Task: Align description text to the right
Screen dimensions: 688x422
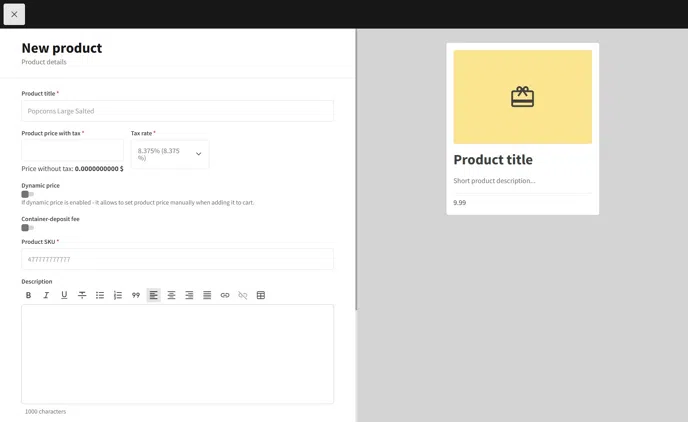Action: point(189,295)
